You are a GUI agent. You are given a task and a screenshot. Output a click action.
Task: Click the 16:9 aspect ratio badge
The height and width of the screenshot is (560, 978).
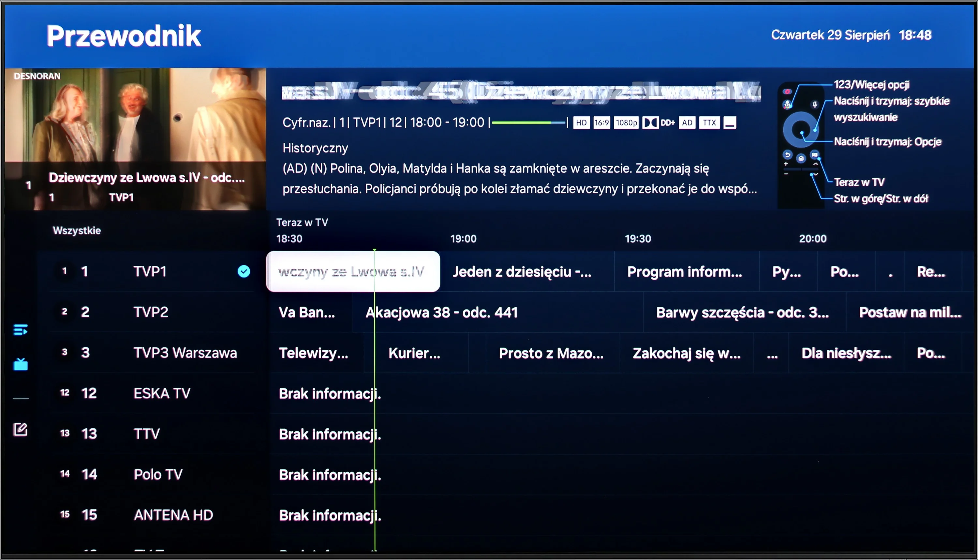click(601, 123)
